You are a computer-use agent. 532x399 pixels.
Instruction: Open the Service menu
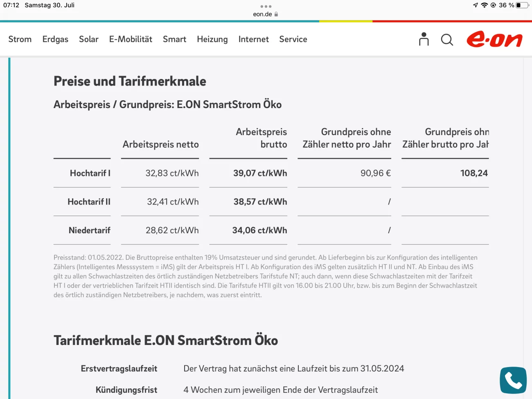tap(293, 39)
